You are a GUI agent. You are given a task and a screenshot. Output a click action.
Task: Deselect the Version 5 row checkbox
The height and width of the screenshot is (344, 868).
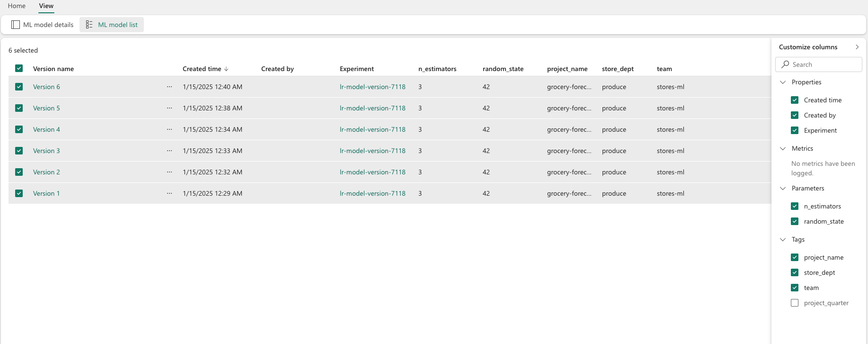click(19, 108)
